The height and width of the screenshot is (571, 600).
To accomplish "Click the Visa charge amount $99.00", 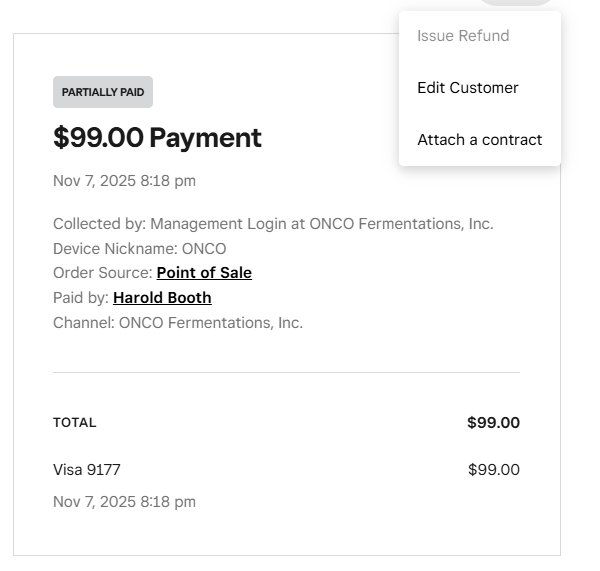I will click(493, 470).
